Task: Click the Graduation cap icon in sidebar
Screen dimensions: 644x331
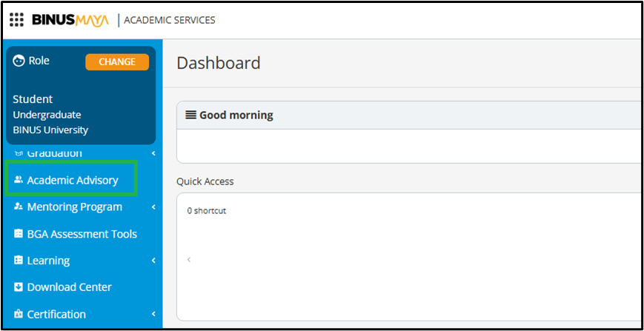Action: coord(19,153)
